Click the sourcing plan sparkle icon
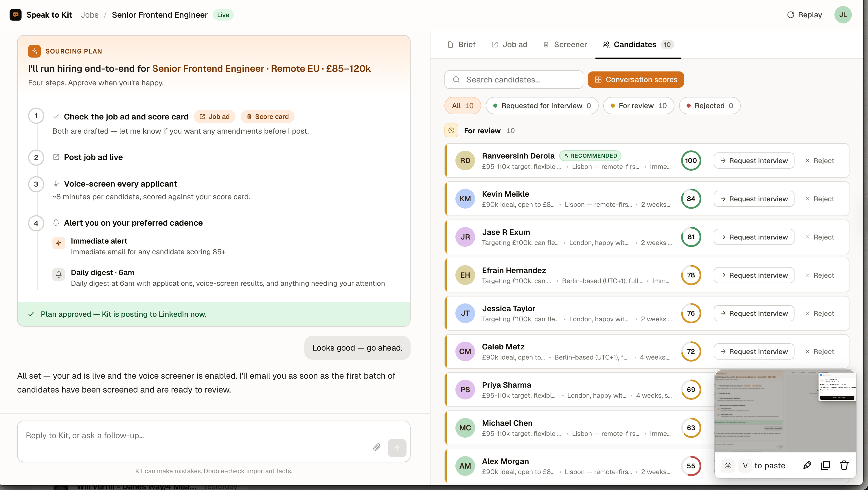The width and height of the screenshot is (868, 490). [x=34, y=51]
